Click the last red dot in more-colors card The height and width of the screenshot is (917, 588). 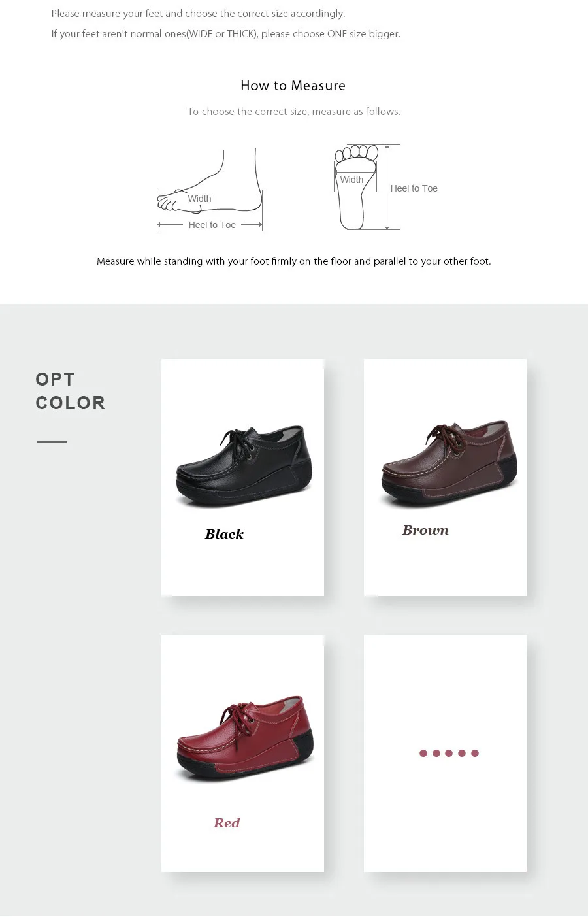[x=475, y=753]
